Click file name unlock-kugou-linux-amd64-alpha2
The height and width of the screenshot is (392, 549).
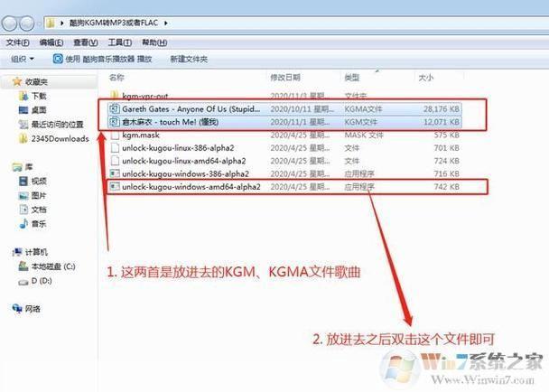click(184, 161)
